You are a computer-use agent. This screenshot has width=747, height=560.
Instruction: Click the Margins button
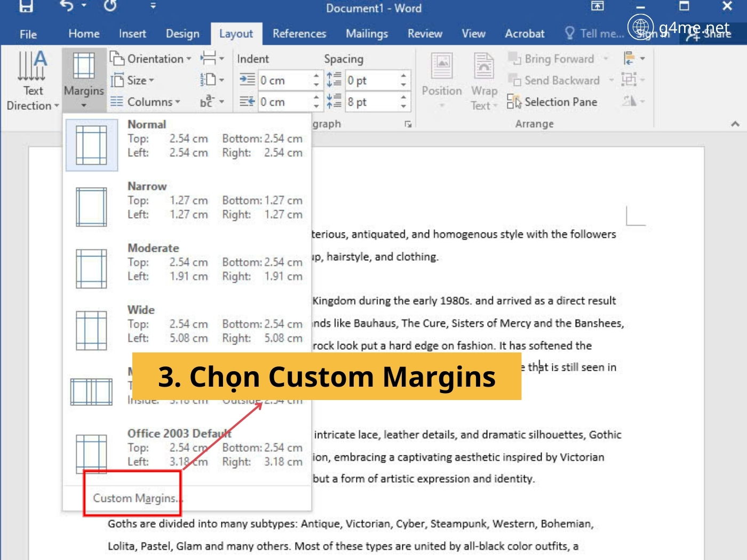pyautogui.click(x=84, y=80)
